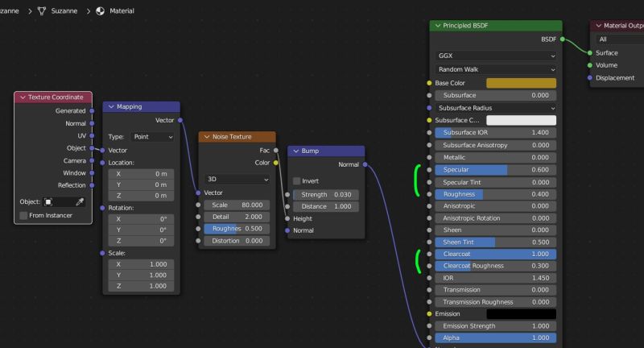Viewport: 644px width, 348px height.
Task: Click the Mapping Scale Y field
Action: pos(141,275)
